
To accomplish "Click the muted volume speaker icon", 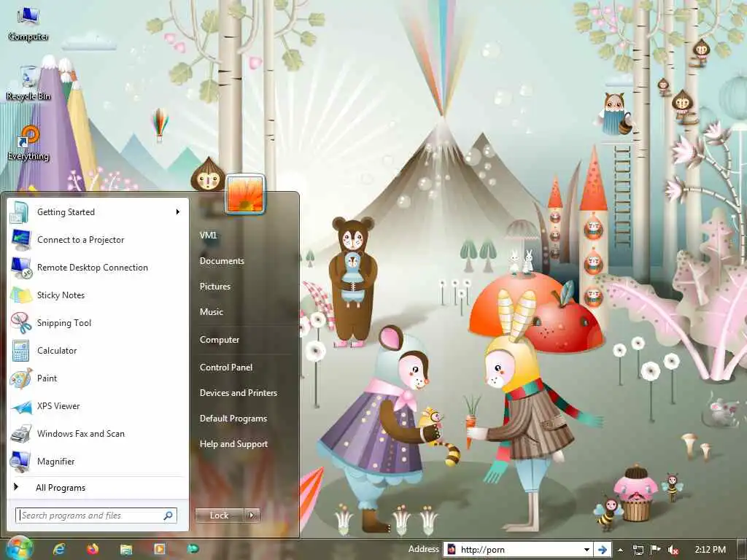I will 673,550.
